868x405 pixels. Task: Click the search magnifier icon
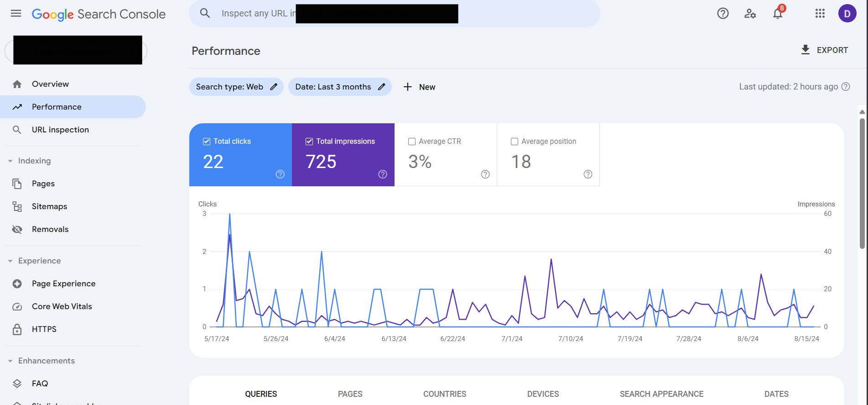[205, 13]
